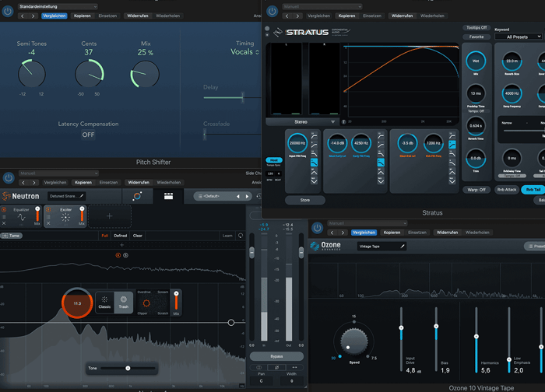545x392 pixels.
Task: Toggle Warp: Off in Stratus
Action: [x=476, y=190]
